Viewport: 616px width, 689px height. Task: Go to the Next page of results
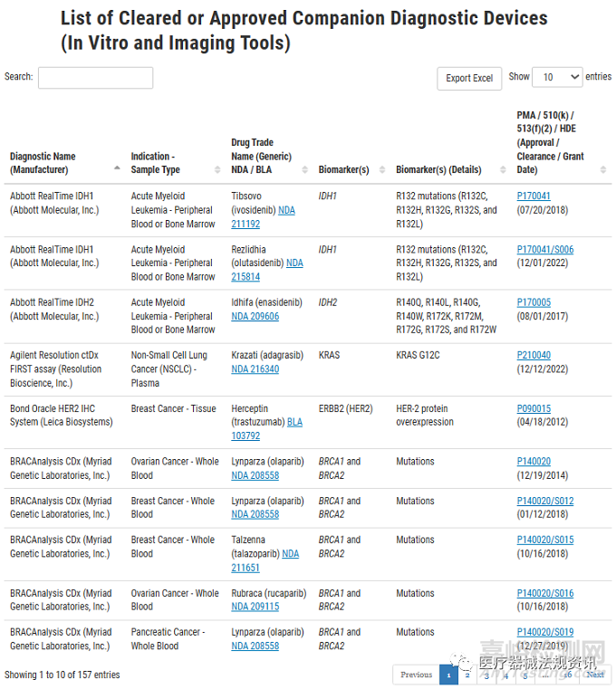(594, 675)
